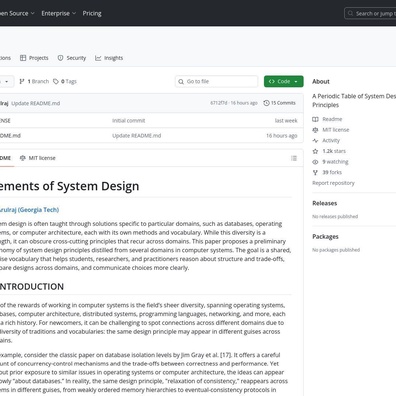Open Initial commit message link
The width and height of the screenshot is (396, 396).
pos(129,121)
